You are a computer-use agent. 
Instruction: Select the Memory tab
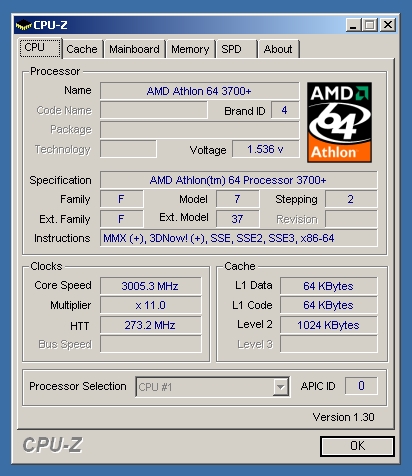190,49
